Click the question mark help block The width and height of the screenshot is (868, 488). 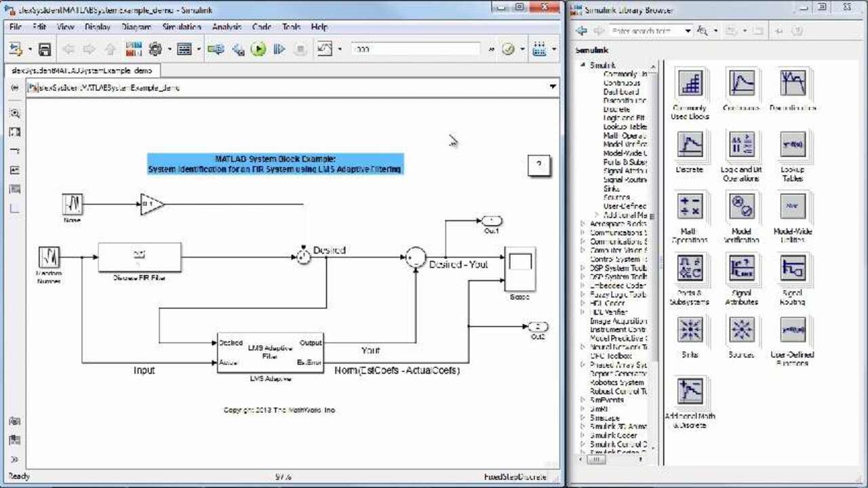point(538,165)
